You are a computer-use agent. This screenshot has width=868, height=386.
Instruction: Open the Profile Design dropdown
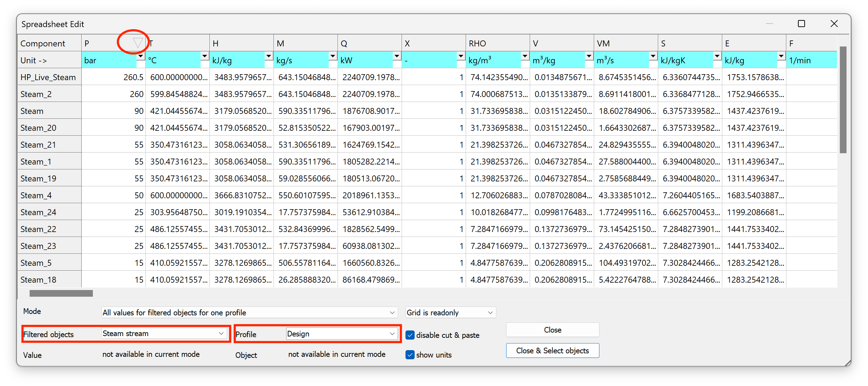coord(392,334)
